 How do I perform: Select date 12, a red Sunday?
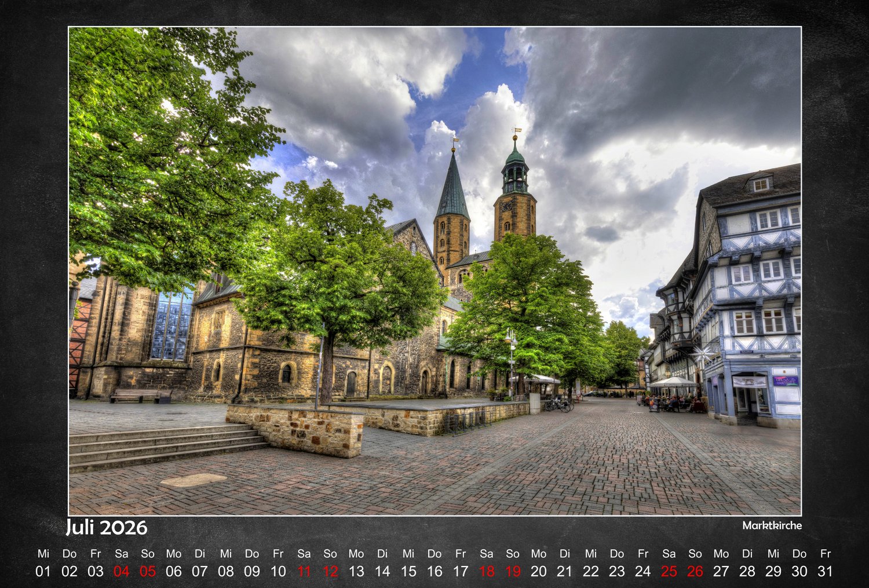330,571
